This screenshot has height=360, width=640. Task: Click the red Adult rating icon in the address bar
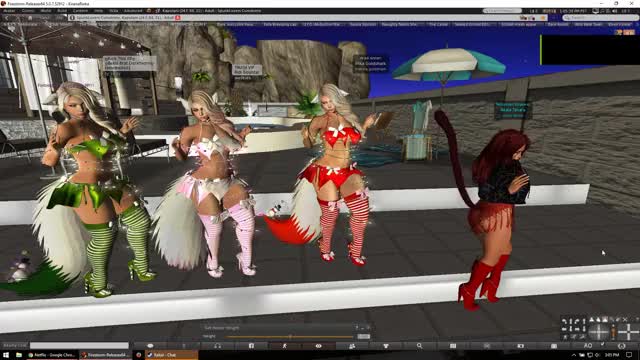tap(178, 18)
